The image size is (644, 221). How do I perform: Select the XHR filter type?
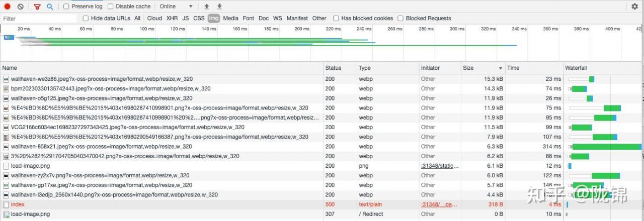pyautogui.click(x=172, y=18)
